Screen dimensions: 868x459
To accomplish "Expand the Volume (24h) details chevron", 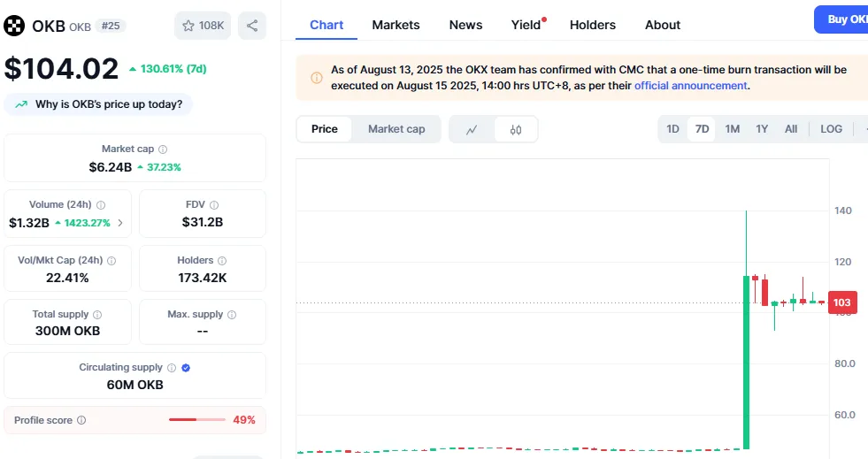I will click(x=120, y=223).
